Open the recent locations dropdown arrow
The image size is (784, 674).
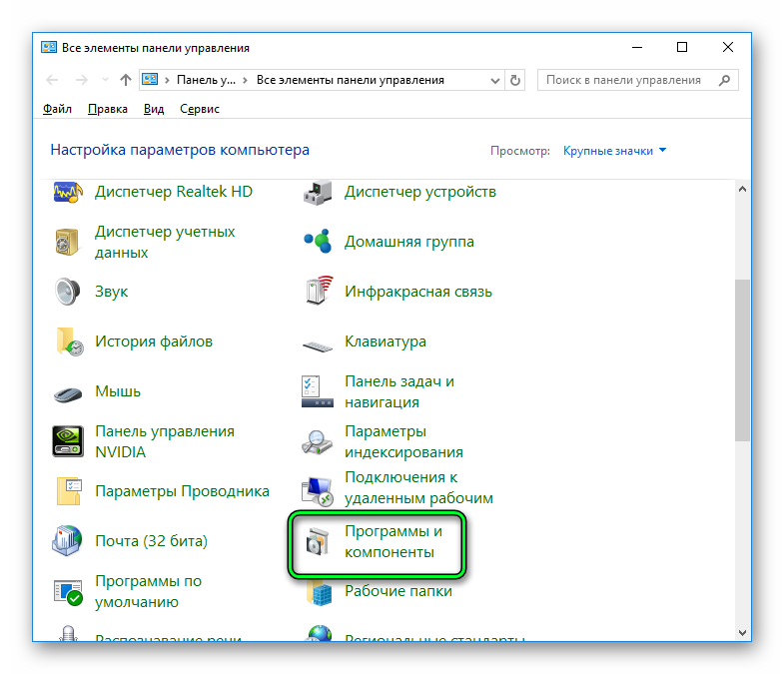click(105, 80)
